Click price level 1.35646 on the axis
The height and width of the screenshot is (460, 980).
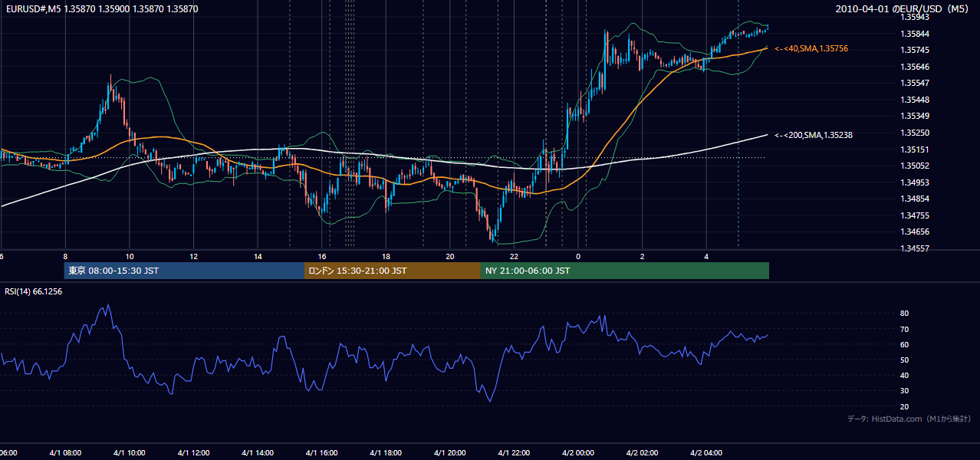pyautogui.click(x=914, y=67)
